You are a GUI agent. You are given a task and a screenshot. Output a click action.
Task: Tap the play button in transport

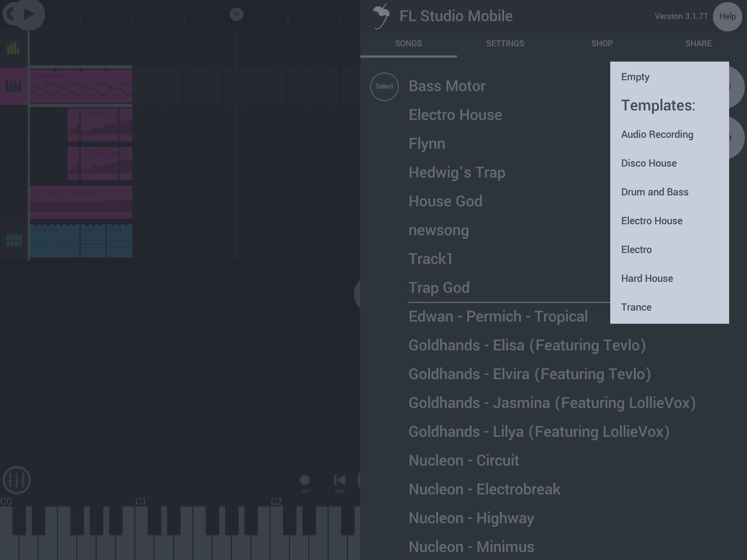click(x=29, y=15)
